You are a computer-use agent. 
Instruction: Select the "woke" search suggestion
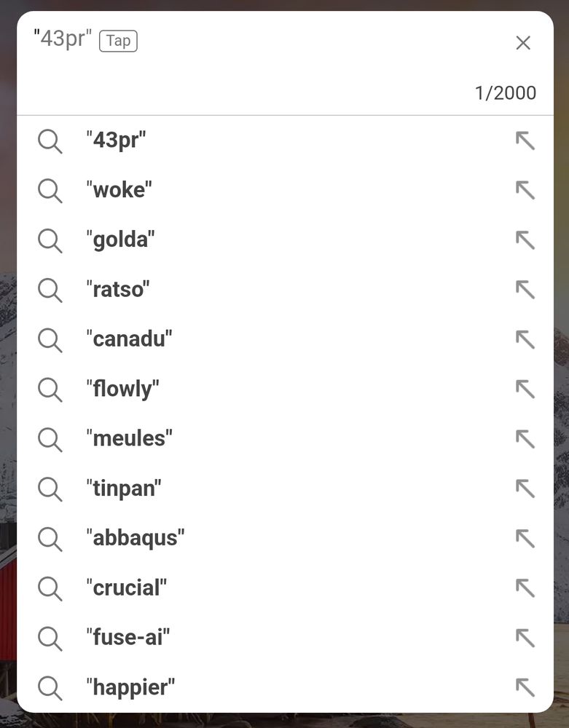coord(119,190)
